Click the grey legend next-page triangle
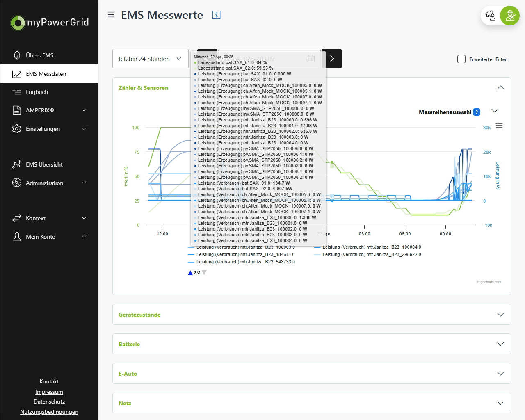 [x=204, y=273]
